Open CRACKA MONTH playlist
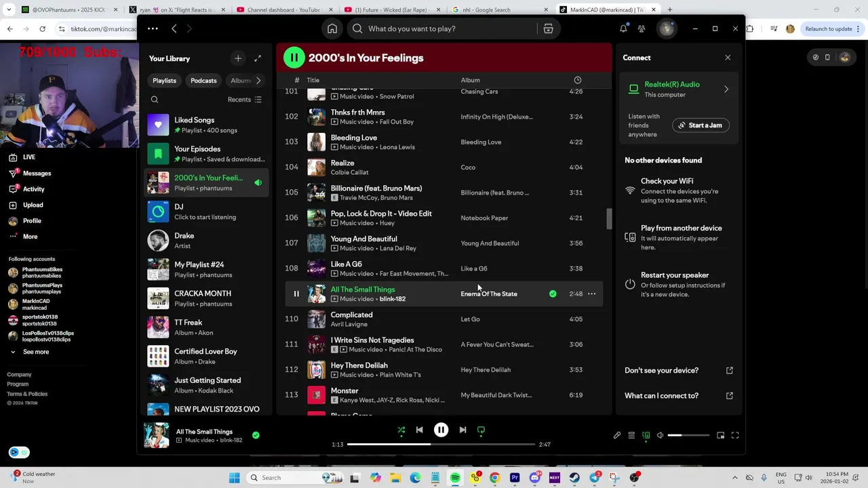868x488 pixels. click(208, 298)
